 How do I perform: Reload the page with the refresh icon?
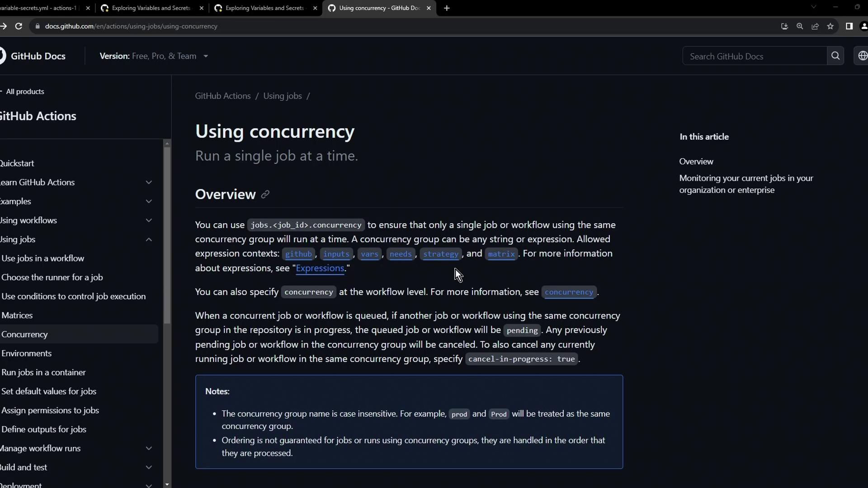point(19,26)
